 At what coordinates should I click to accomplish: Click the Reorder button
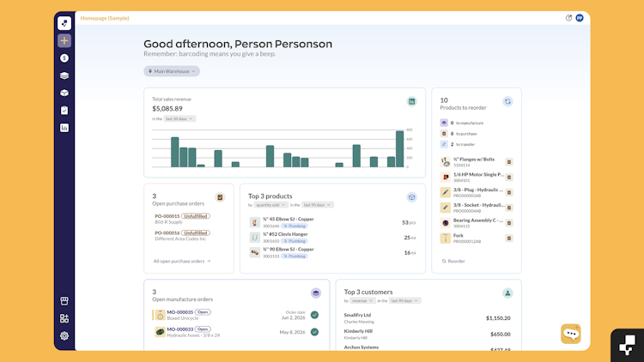pos(453,261)
